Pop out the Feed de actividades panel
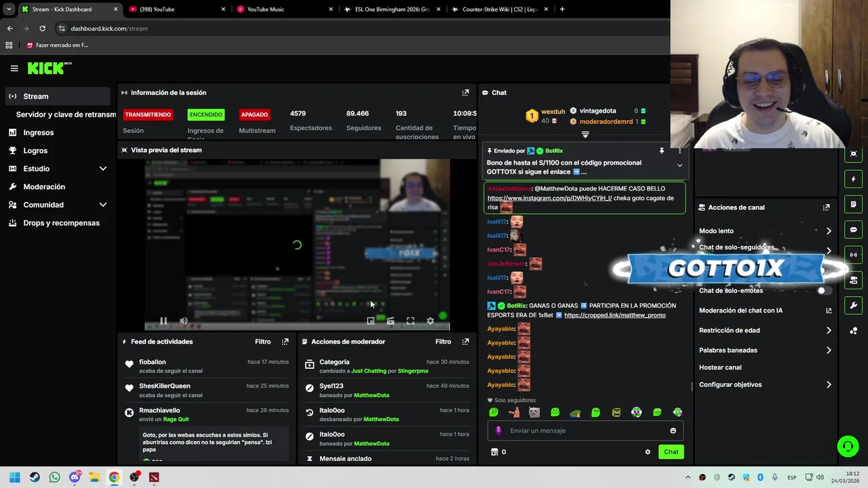Screen dimensions: 868x488 (285, 342)
